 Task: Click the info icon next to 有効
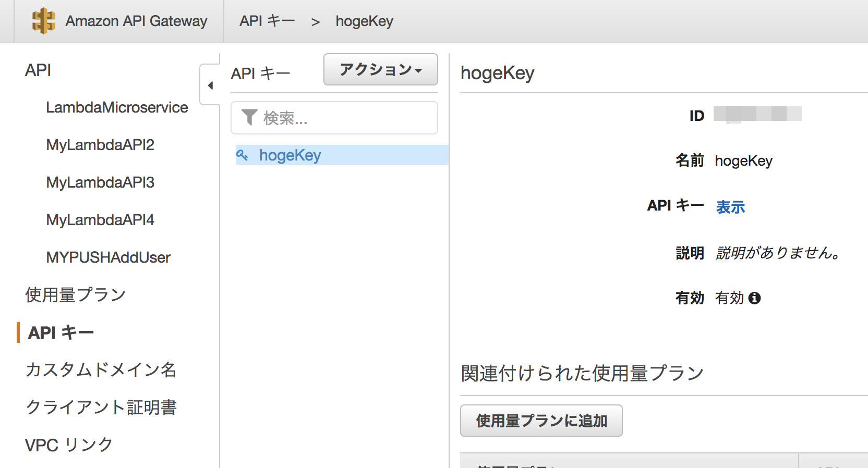tap(754, 298)
